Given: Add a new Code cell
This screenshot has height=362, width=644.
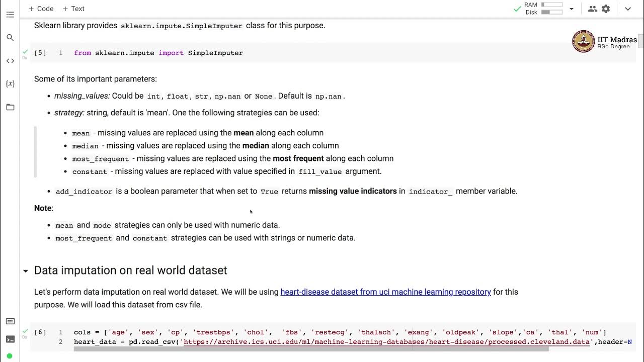Looking at the screenshot, I should (x=41, y=9).
